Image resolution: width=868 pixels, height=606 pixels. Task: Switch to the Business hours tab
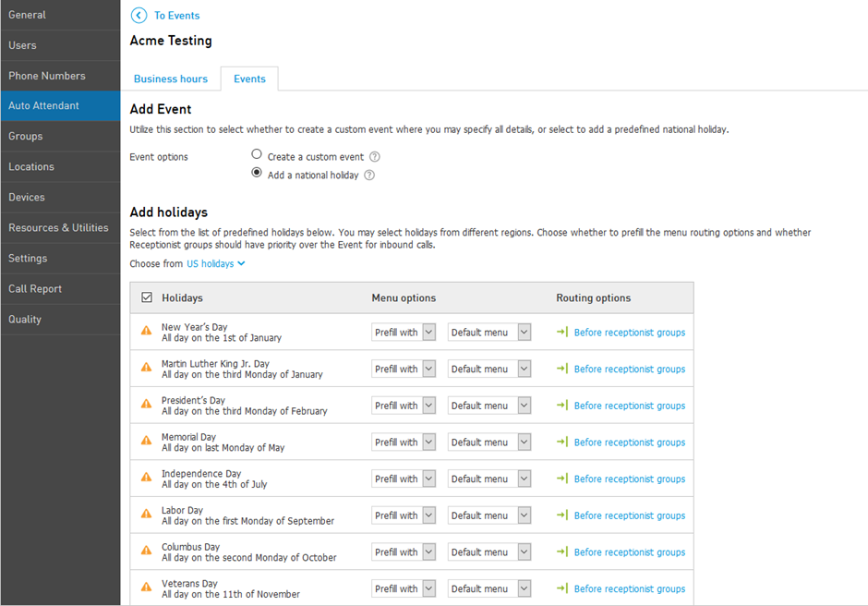(171, 79)
